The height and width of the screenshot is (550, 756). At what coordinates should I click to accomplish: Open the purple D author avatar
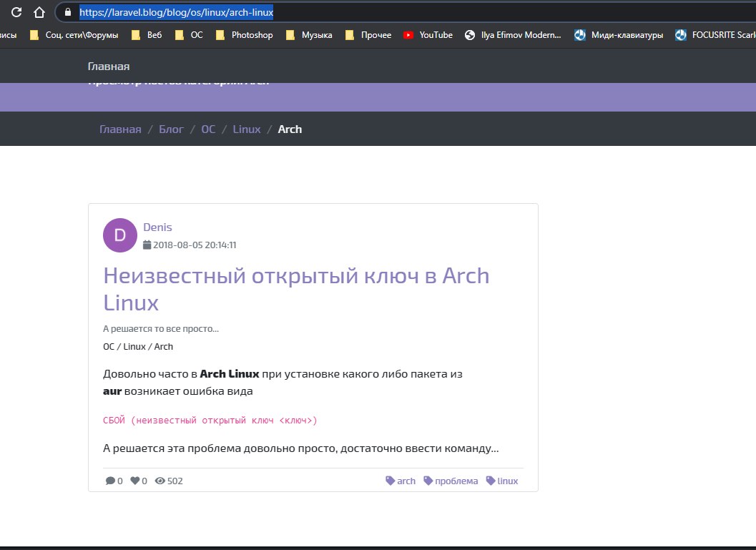(120, 235)
